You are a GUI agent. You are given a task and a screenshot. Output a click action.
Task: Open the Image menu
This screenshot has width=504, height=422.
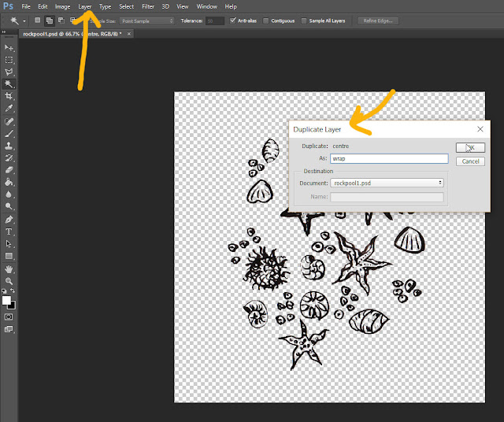(62, 6)
